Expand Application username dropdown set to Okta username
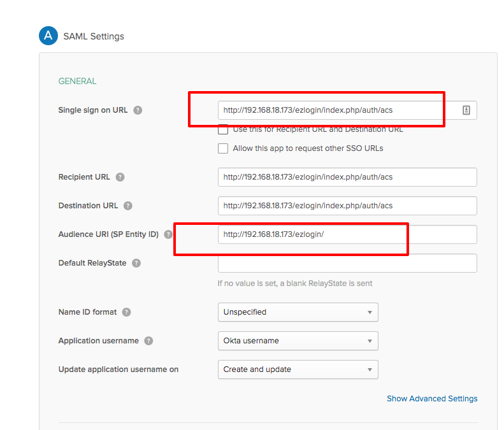Viewport: 504px width, 430px height. click(298, 341)
